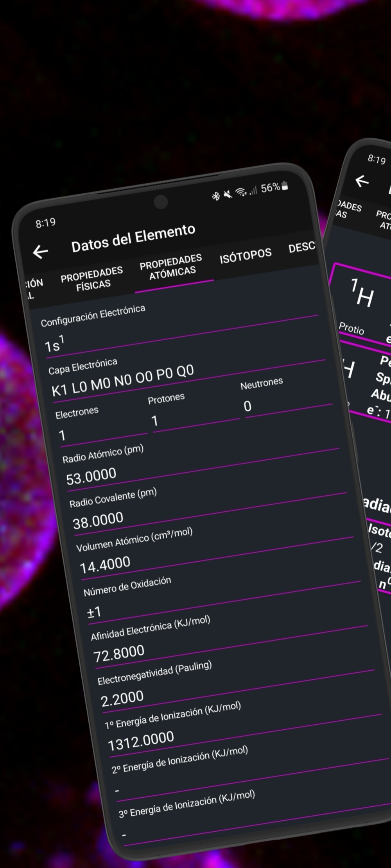
Task: Tap the 1s¹ electron configuration value
Action: coord(55,344)
